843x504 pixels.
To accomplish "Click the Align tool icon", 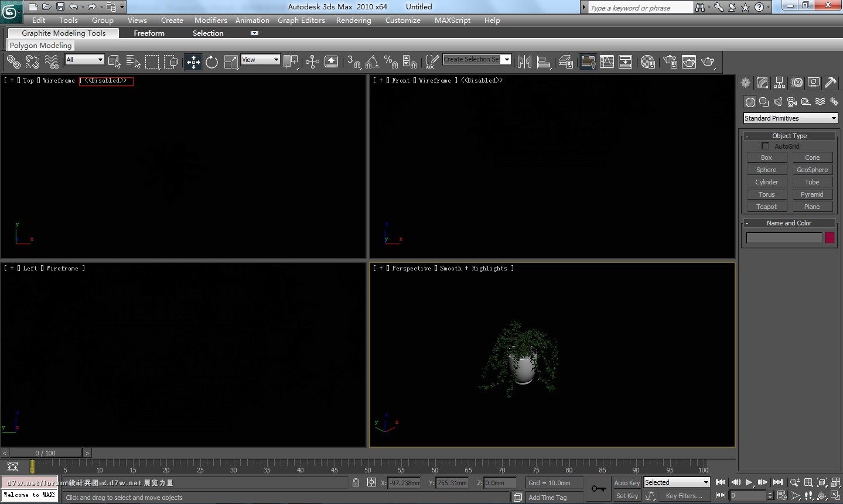I will coord(544,61).
